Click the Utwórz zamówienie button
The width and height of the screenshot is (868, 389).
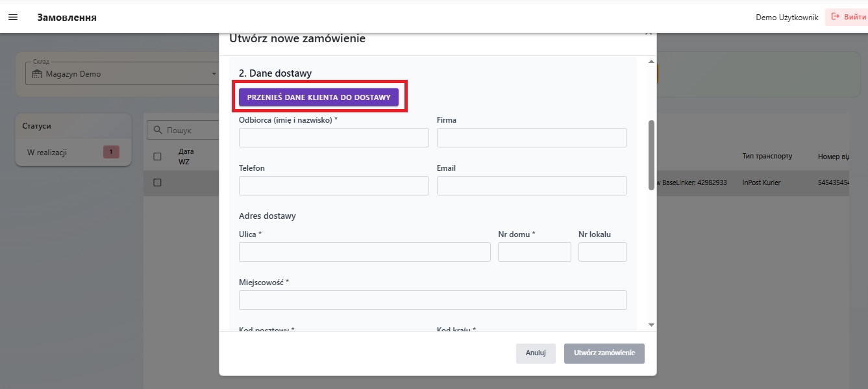pos(604,353)
